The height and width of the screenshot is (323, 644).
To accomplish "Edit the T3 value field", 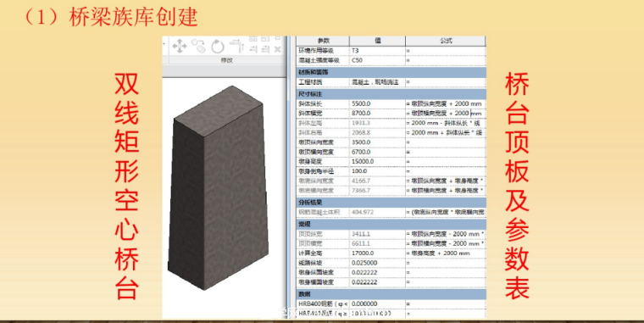I will (377, 51).
